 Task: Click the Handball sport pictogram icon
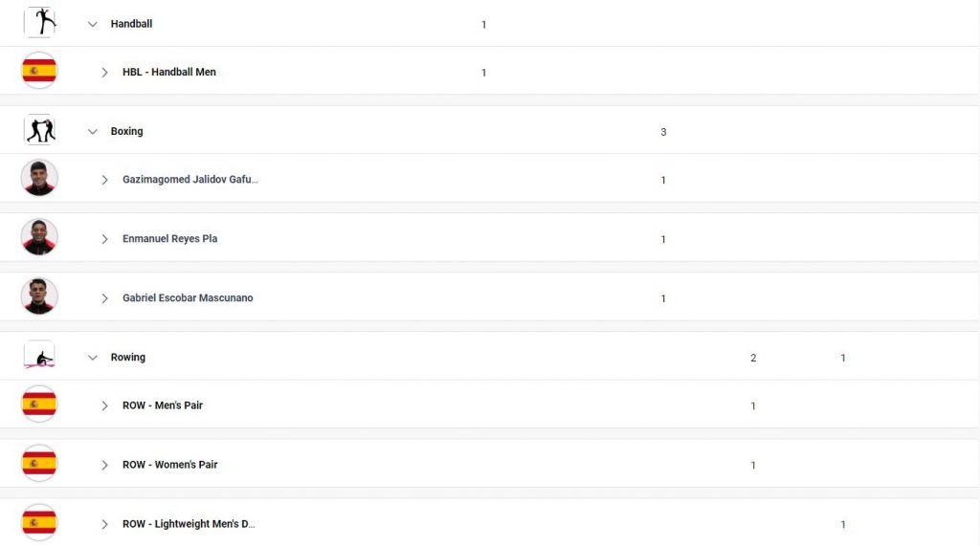(x=39, y=22)
